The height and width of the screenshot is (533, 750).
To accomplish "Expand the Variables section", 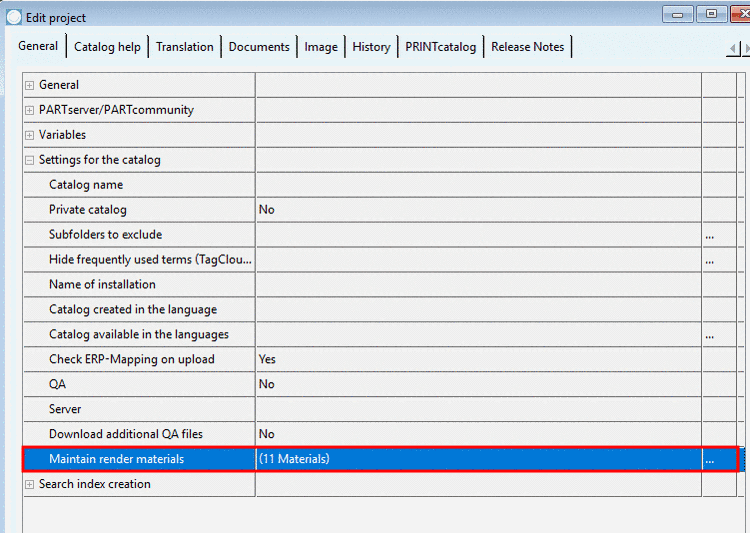I will coord(30,135).
